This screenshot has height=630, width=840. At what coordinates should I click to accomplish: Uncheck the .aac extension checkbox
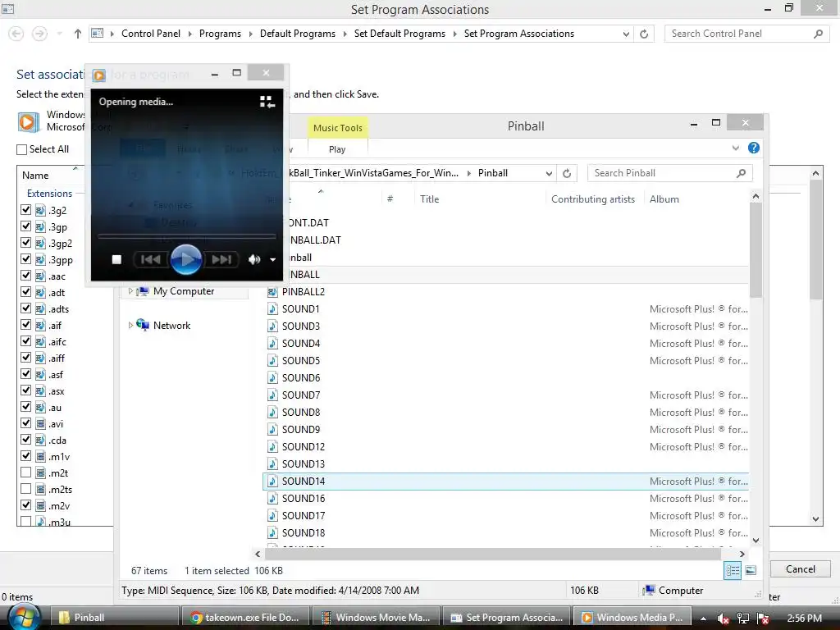(x=25, y=276)
